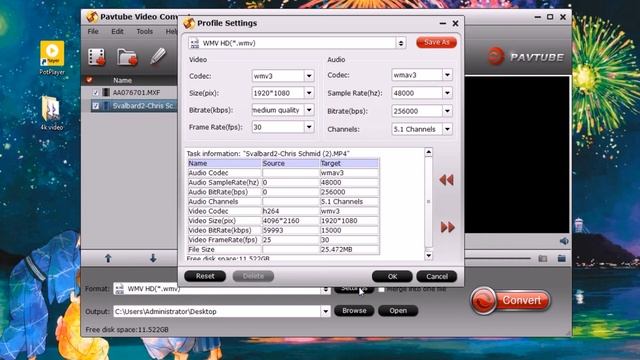Open the video Codec dropdown

click(309, 76)
